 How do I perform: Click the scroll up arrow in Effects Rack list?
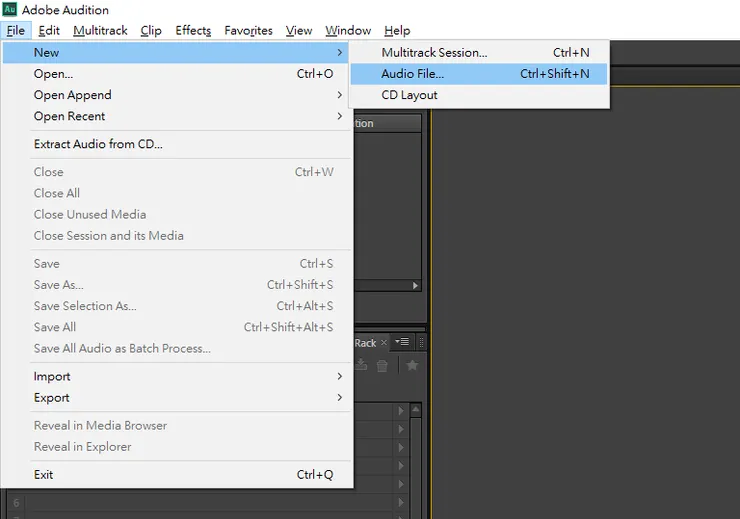tap(416, 410)
